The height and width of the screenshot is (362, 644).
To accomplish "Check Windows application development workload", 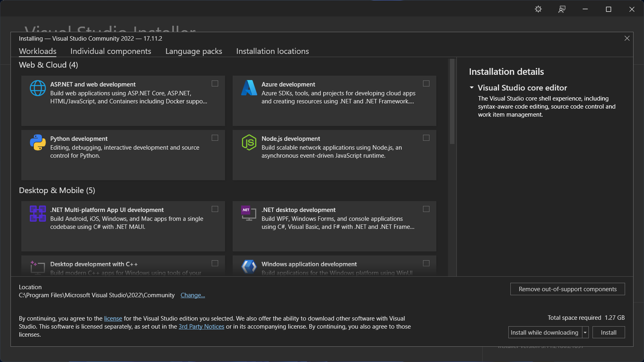I will pyautogui.click(x=426, y=263).
